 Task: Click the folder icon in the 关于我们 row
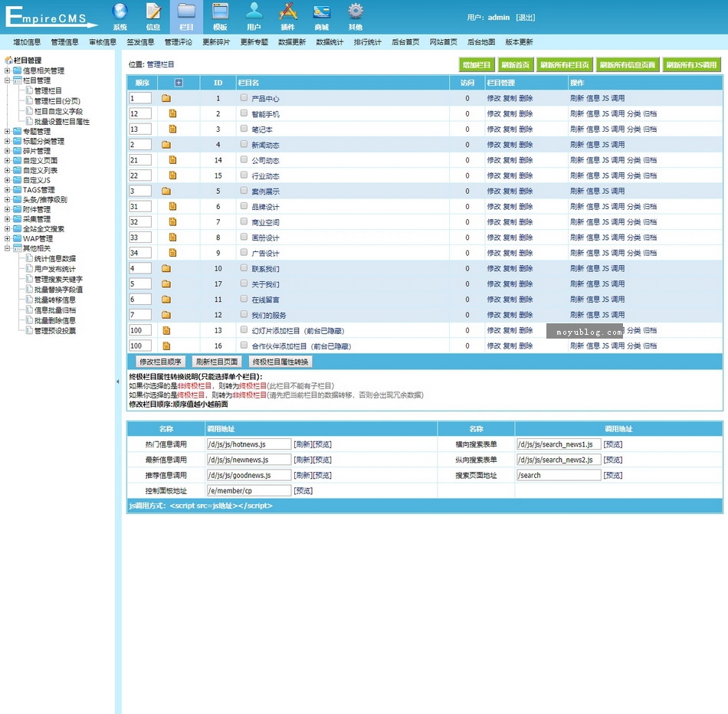coord(166,284)
